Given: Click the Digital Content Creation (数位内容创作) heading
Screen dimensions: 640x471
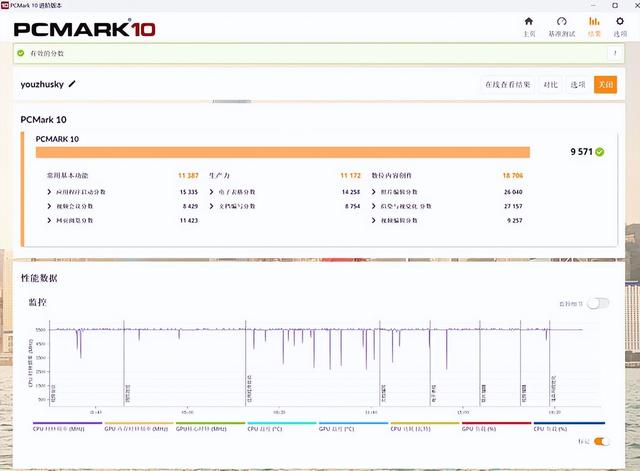Looking at the screenshot, I should click(x=391, y=176).
